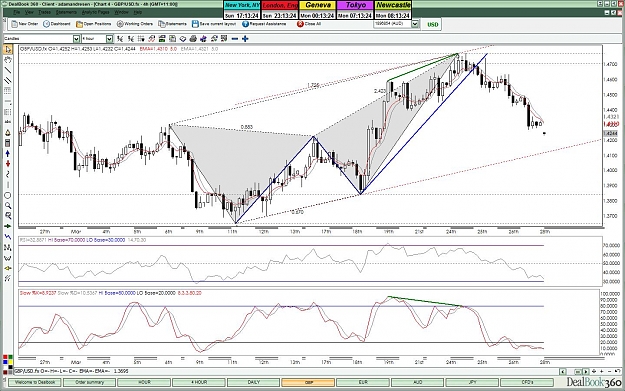625x391 pixels.
Task: Click the zoom out minus icon in chart toolbar
Action: click(235, 39)
